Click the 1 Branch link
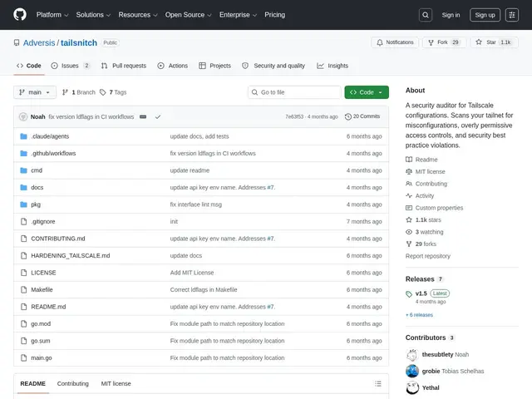The image size is (532, 399). [x=79, y=92]
